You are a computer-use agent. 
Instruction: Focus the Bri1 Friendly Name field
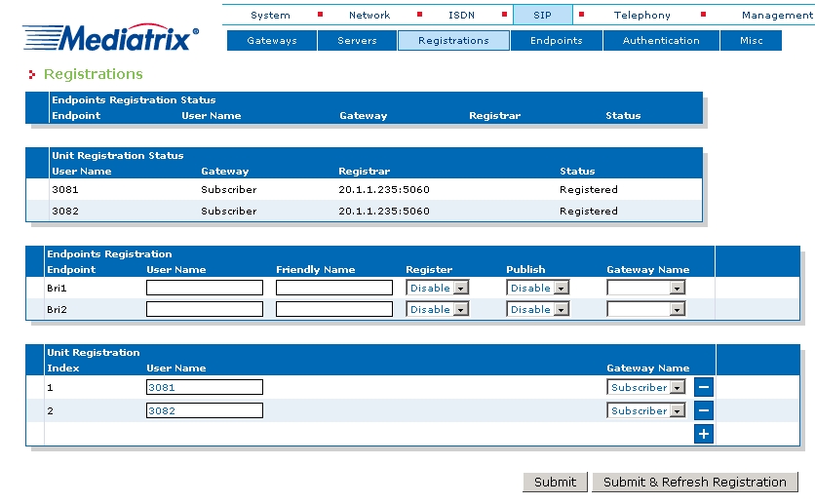(x=334, y=288)
